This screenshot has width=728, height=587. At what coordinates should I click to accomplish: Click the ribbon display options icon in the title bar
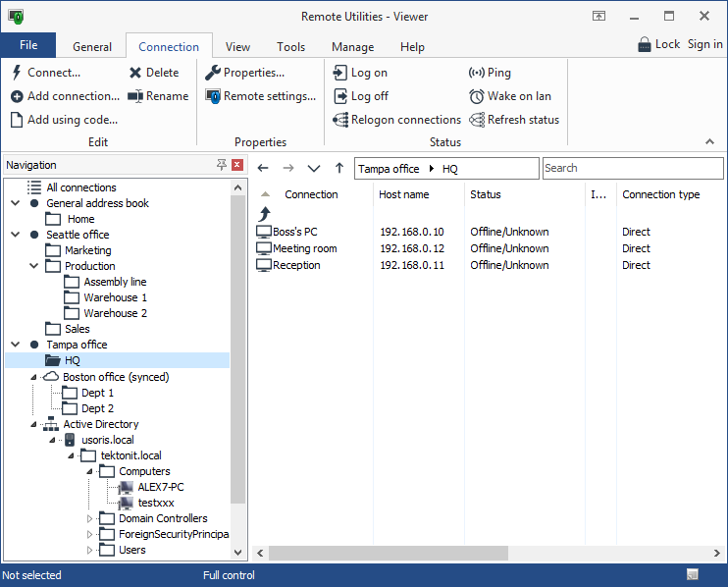[598, 17]
